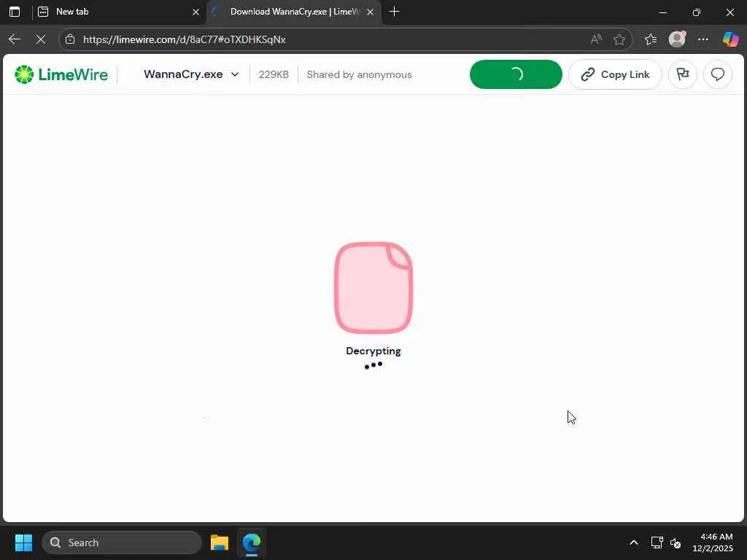Click the LimeWire logo
Screen dimensions: 747x560
61,75
